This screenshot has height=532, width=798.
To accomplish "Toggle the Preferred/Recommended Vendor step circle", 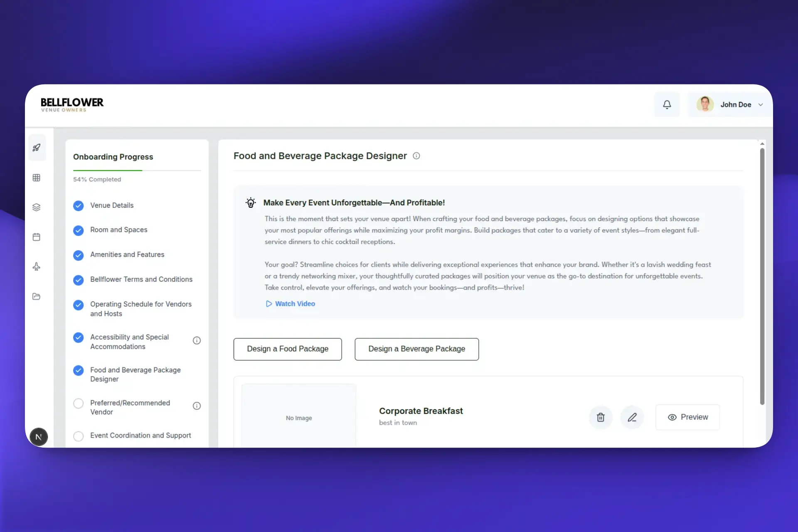I will [x=78, y=403].
